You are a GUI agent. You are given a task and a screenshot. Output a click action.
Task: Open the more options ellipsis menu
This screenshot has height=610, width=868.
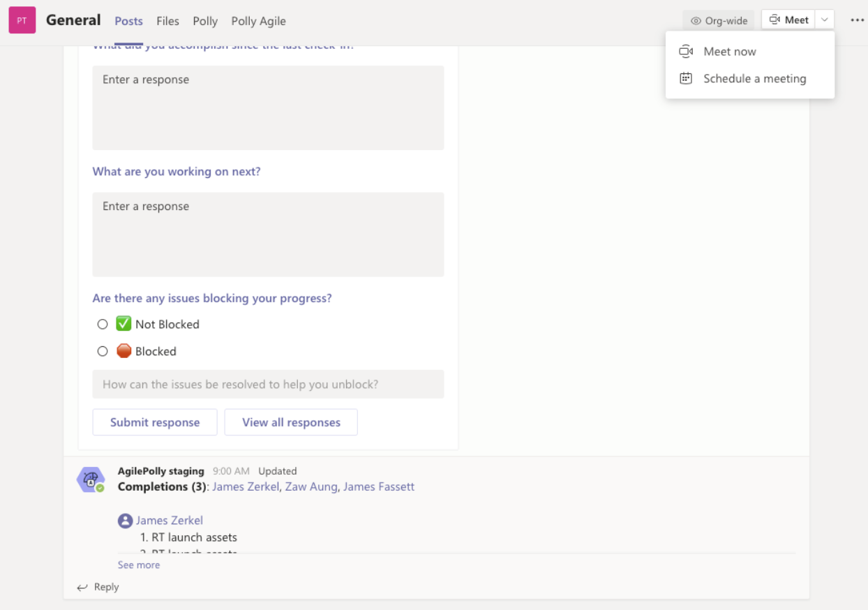(x=858, y=20)
